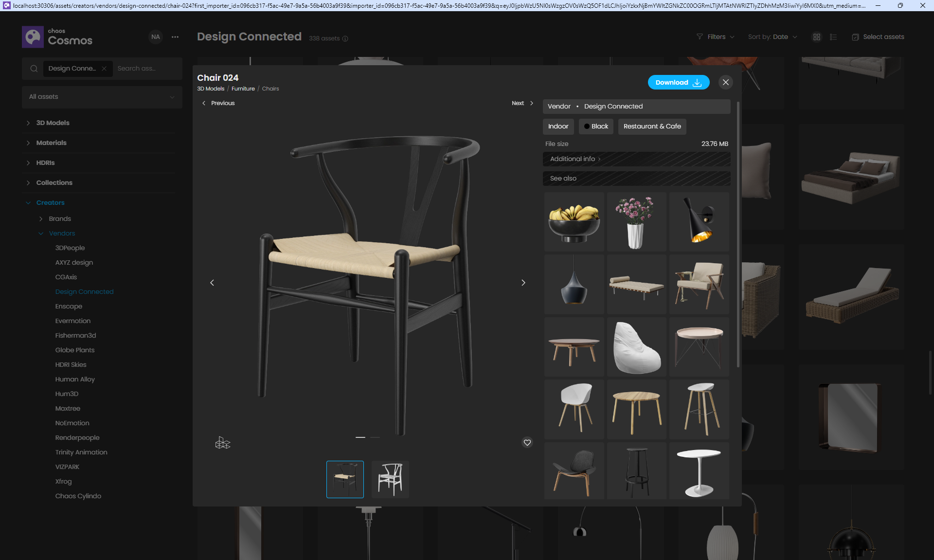This screenshot has height=560, width=934.
Task: Remove the Design Connected search chip
Action: click(x=104, y=69)
